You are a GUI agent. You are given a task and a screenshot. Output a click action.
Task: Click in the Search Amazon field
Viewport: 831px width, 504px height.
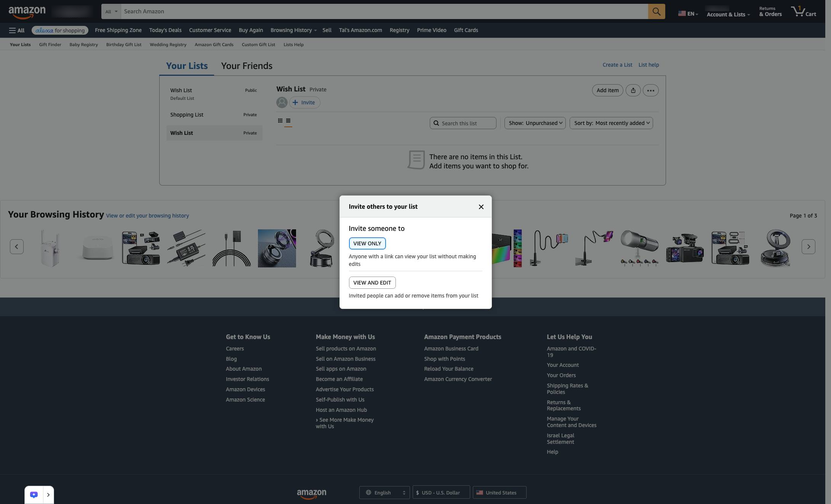[x=384, y=11]
